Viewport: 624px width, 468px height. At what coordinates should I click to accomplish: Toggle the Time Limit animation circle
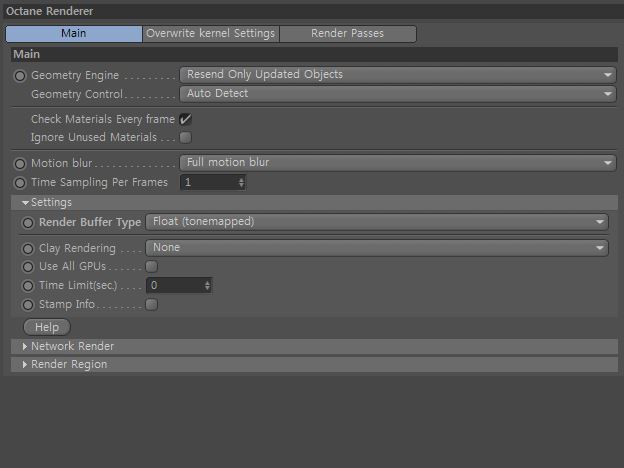[28, 286]
